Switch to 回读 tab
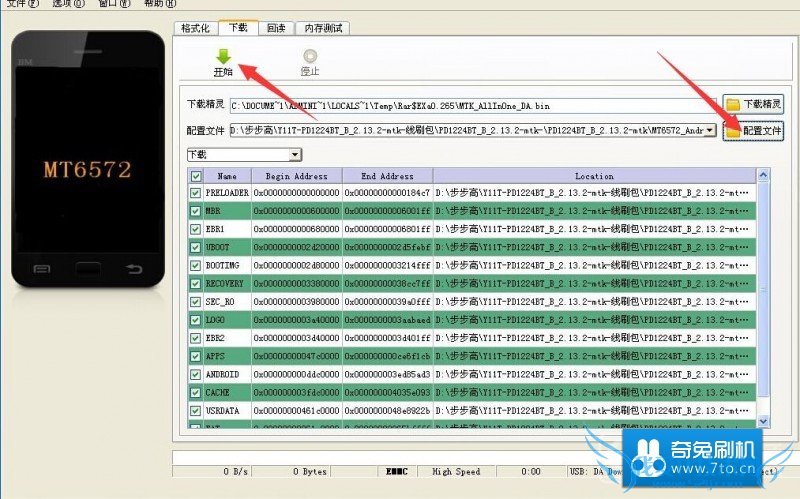 276,28
